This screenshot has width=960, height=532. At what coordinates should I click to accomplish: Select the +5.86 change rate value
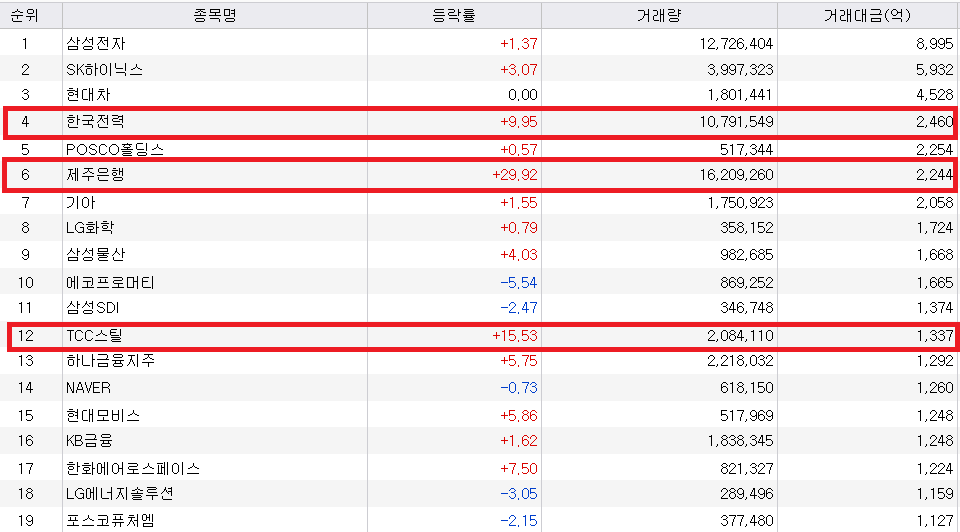point(519,416)
